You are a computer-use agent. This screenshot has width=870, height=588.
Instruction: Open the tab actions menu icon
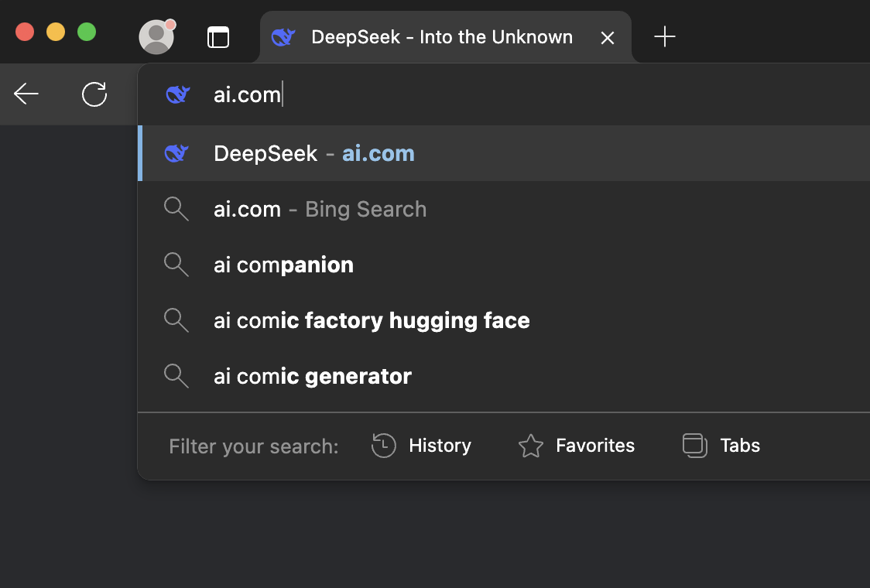point(218,37)
